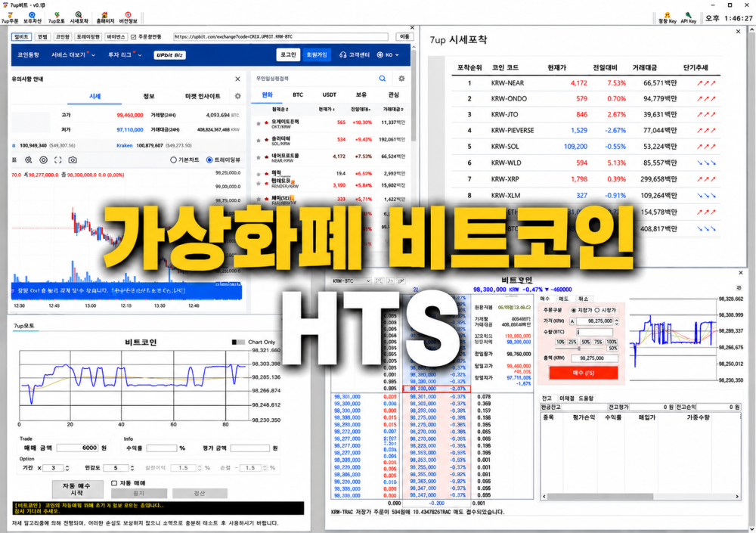756x533 pixels.
Task: Adjust the 기간 period stepper
Action: [67, 468]
